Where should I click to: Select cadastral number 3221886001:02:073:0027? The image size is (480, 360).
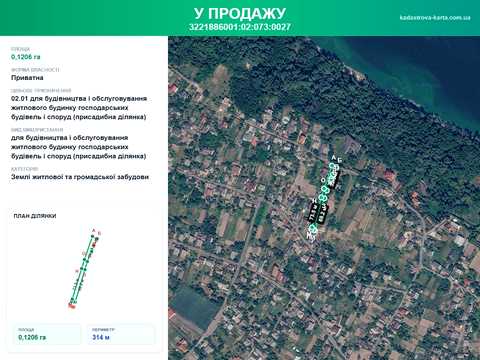[240, 27]
